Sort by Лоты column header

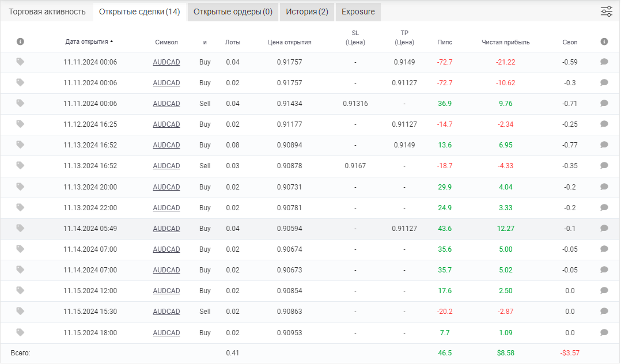(233, 42)
